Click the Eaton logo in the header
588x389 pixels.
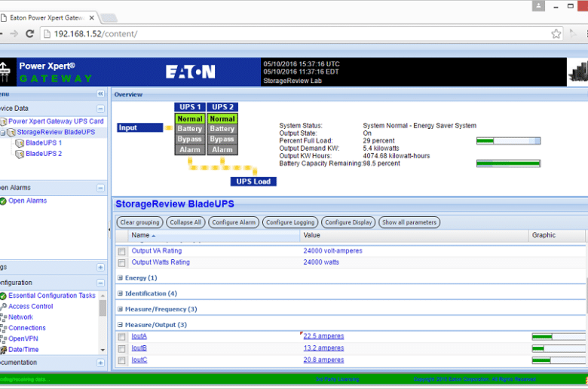pyautogui.click(x=191, y=72)
